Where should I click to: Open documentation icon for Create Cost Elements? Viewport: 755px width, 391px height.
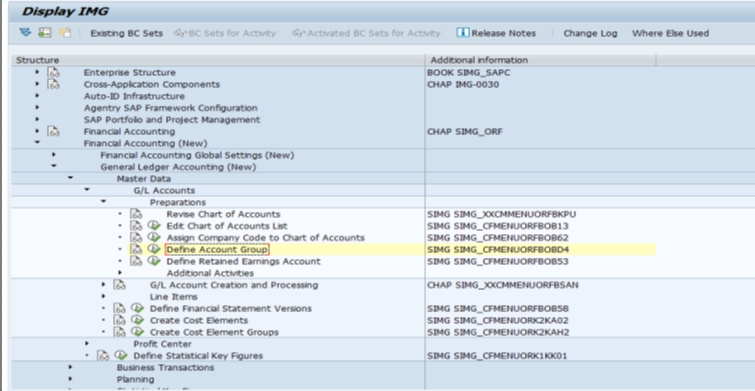119,320
